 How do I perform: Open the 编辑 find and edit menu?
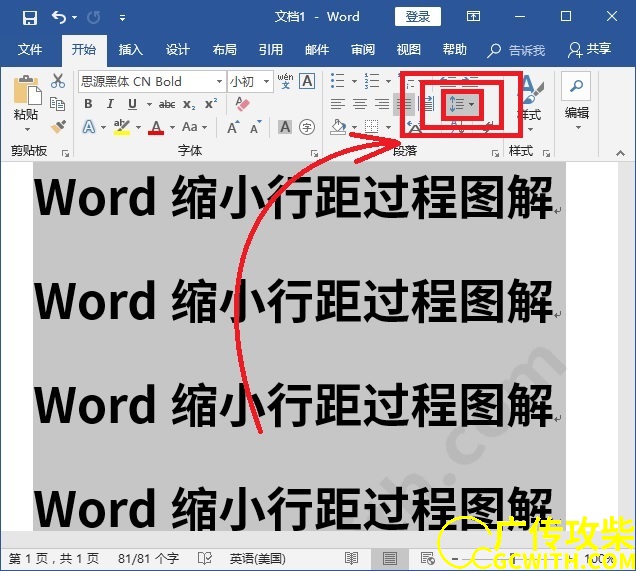(576, 100)
